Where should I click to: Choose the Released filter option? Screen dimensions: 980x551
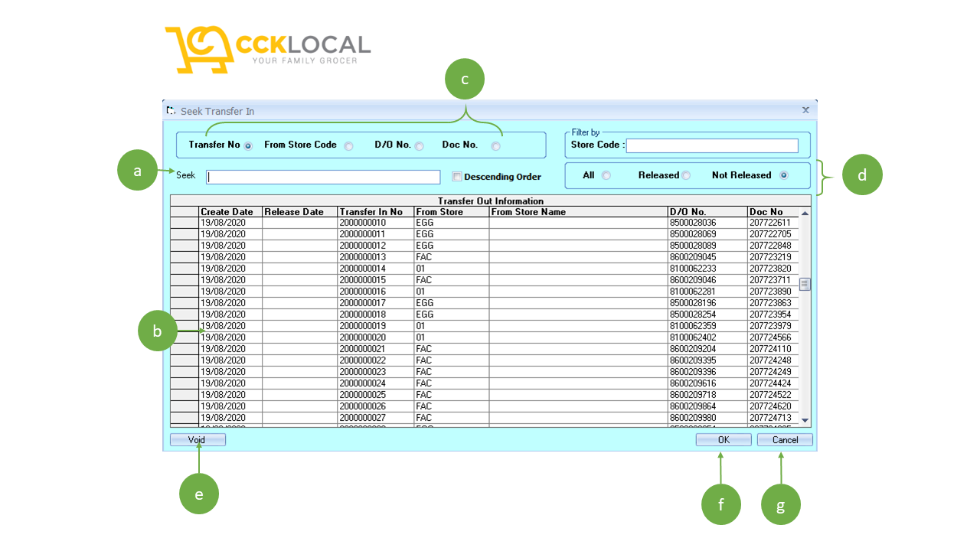[x=687, y=175]
